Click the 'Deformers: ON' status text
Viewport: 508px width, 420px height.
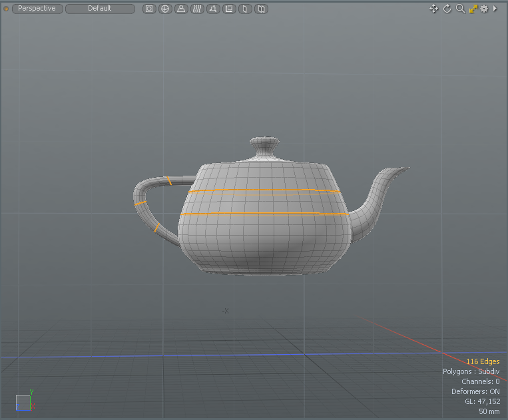(475, 391)
